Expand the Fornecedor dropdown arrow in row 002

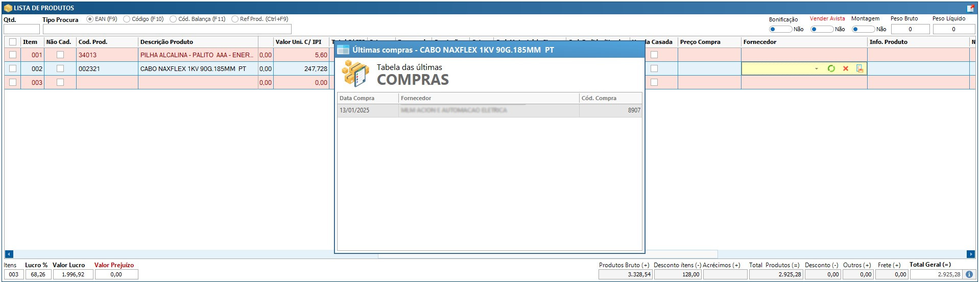(817, 68)
